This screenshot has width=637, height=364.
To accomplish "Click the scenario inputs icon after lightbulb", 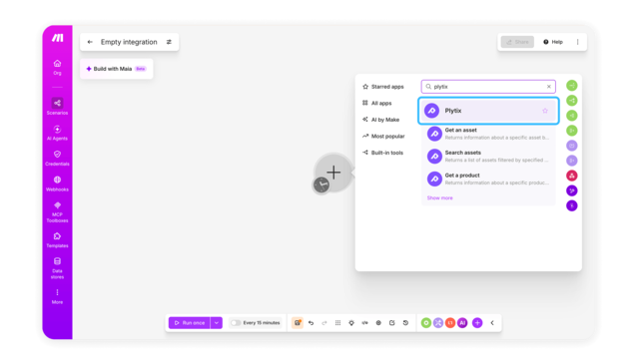I will coord(364,323).
